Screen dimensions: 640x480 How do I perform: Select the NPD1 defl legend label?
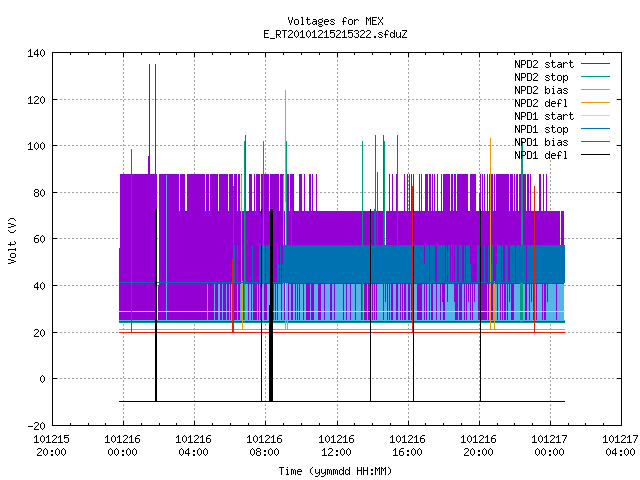point(541,155)
